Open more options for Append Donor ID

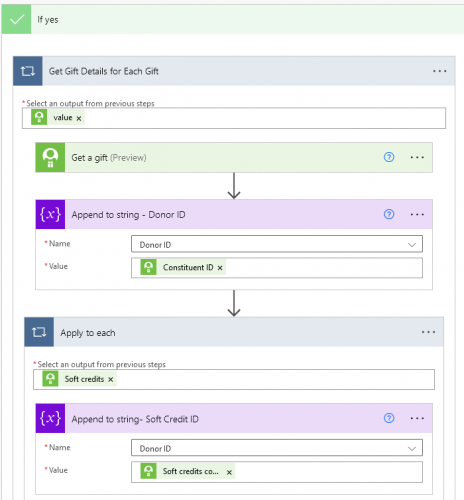pyautogui.click(x=417, y=214)
